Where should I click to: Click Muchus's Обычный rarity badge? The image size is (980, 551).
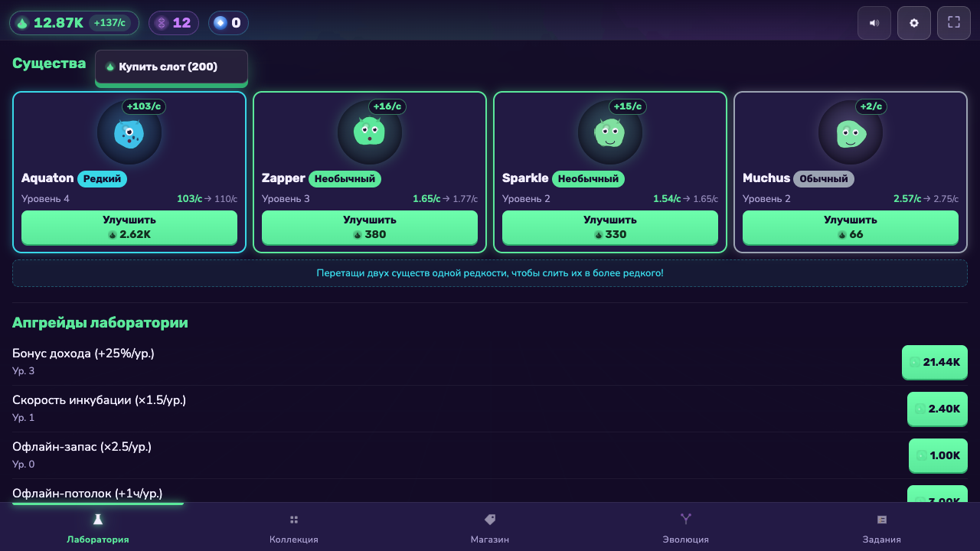[x=824, y=179]
